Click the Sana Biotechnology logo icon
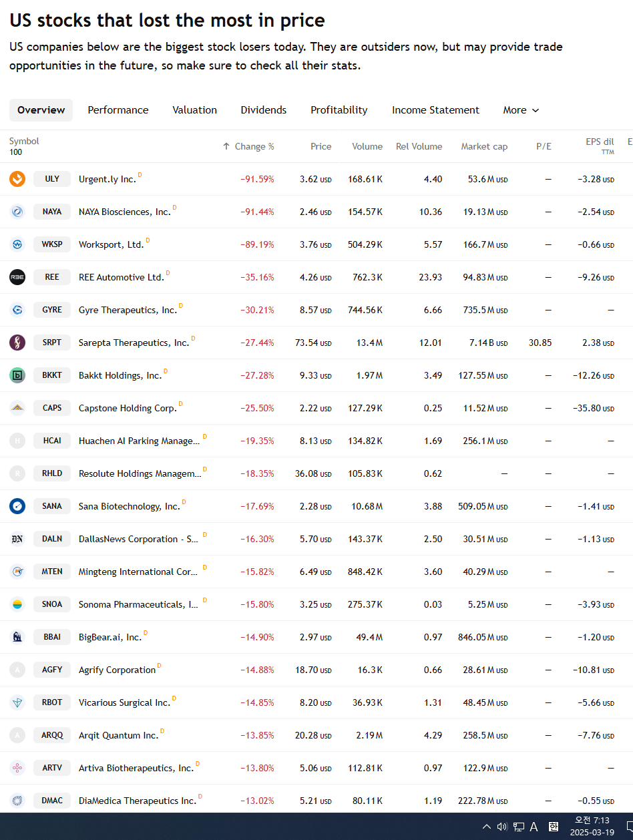Viewport: 633px width, 840px height. (x=17, y=506)
